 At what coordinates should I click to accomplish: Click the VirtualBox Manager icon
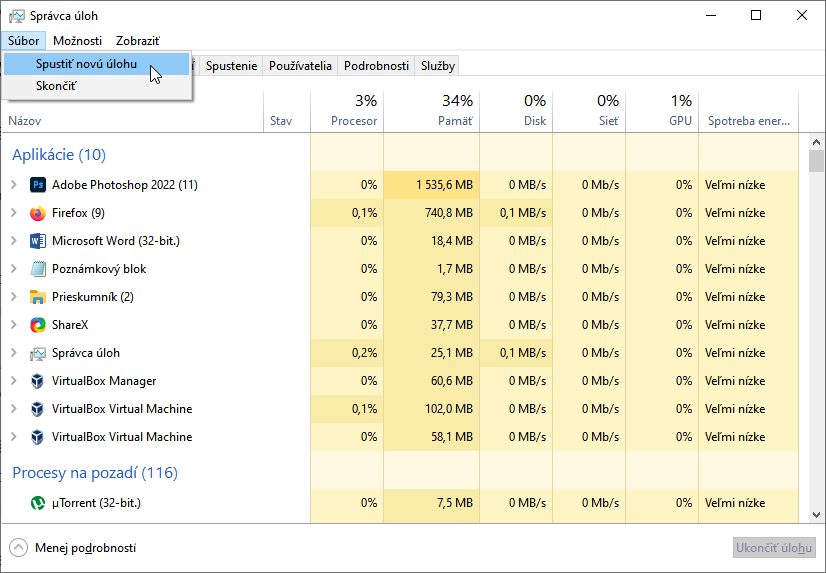[x=38, y=381]
